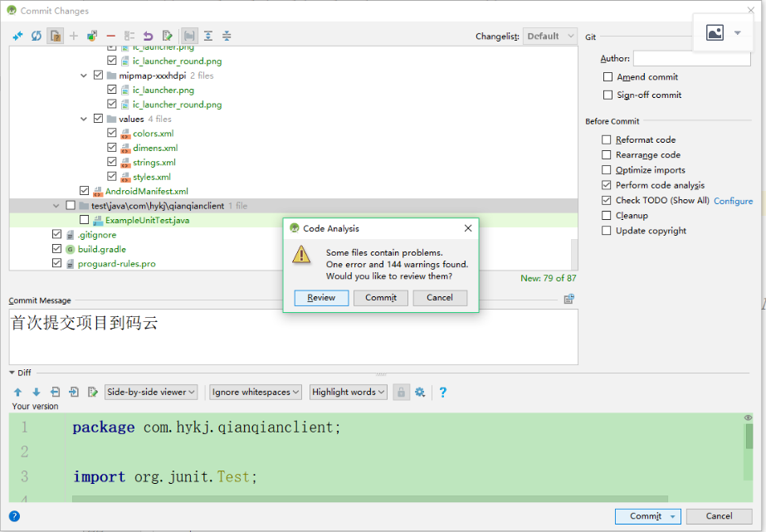This screenshot has height=532, width=766.
Task: Click the Set Active Changelist icon
Action: pos(129,36)
